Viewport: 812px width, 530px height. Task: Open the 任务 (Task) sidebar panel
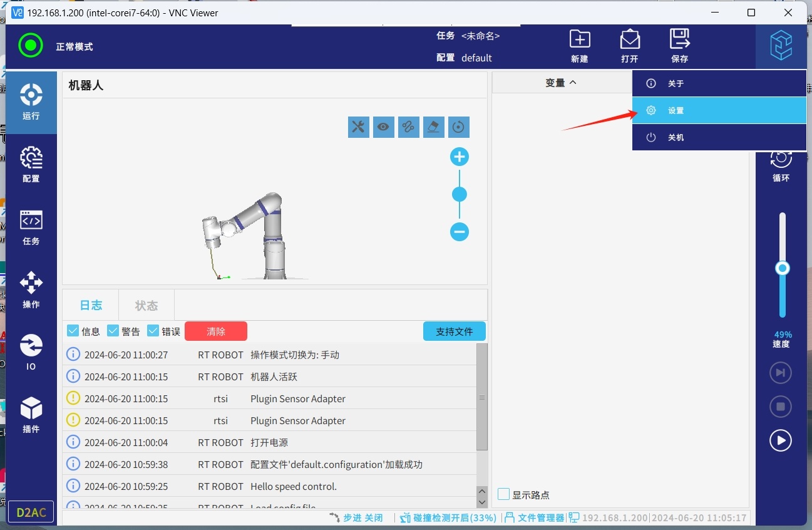pos(31,227)
